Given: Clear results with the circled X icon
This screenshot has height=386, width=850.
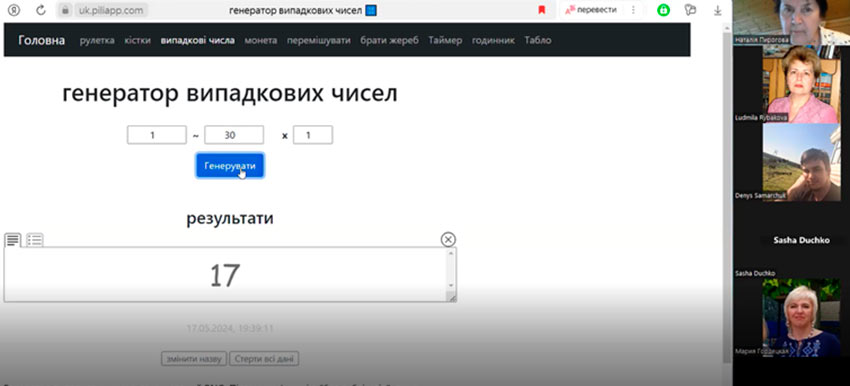Looking at the screenshot, I should pyautogui.click(x=448, y=240).
